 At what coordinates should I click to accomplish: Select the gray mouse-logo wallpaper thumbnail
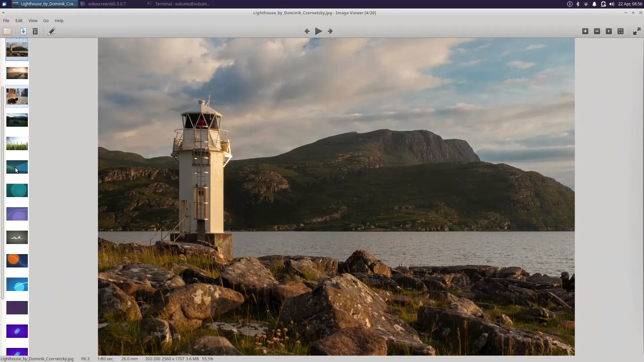(x=17, y=237)
